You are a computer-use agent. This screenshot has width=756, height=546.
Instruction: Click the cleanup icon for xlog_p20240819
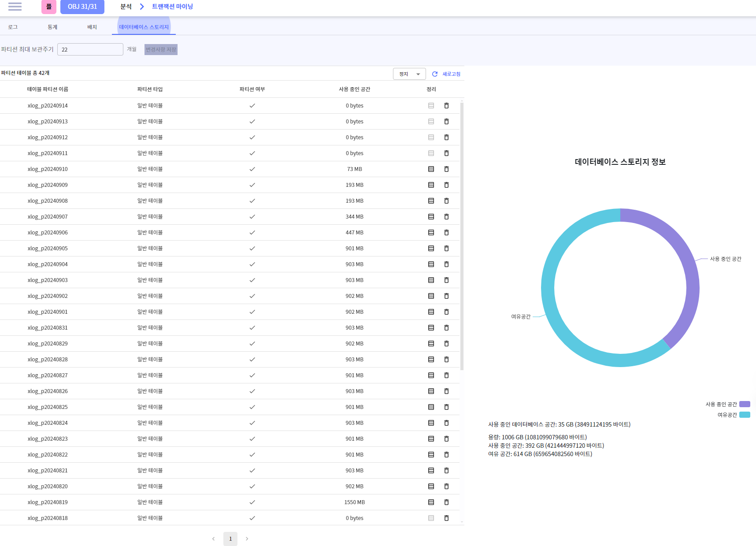coord(431,502)
